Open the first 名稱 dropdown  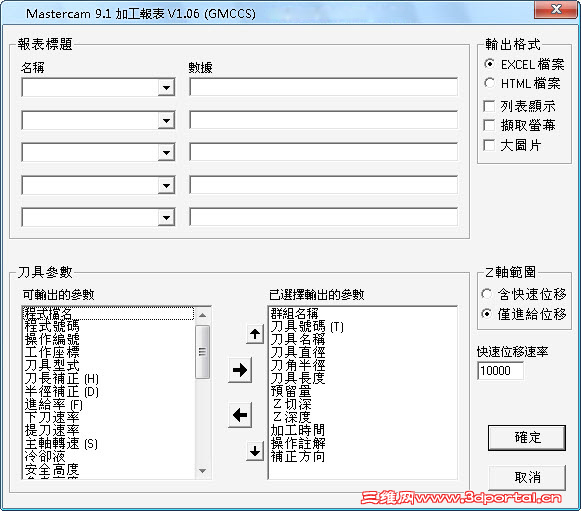coord(166,87)
